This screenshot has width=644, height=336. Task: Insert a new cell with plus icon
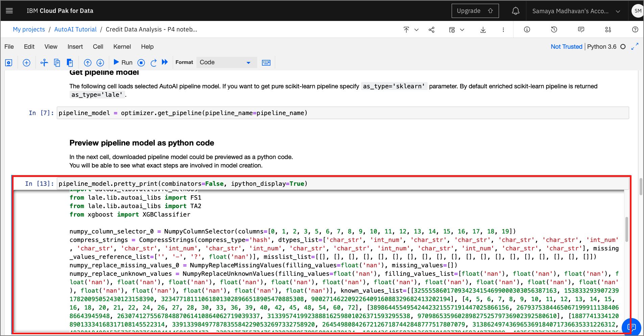point(26,63)
